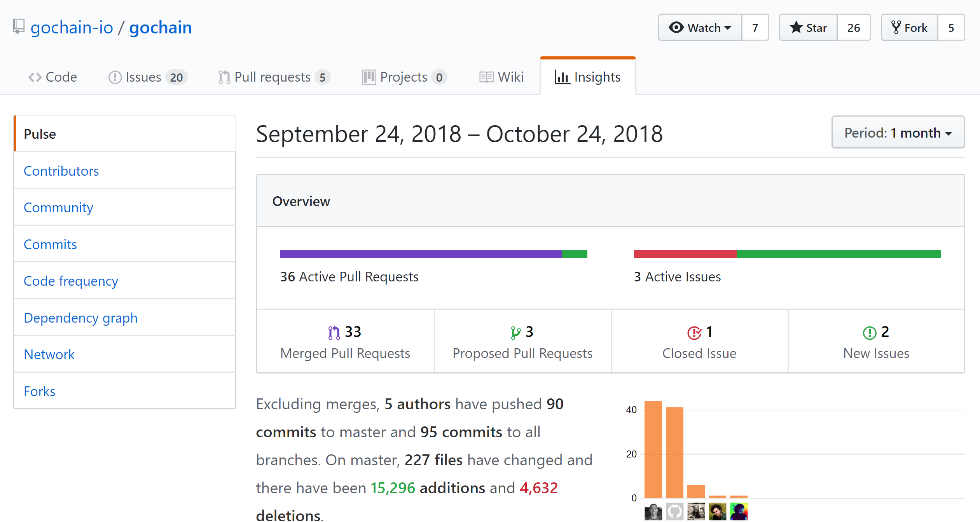Click the GitHub octocat contributor avatar
The width and height of the screenshot is (980, 522).
pos(674,511)
